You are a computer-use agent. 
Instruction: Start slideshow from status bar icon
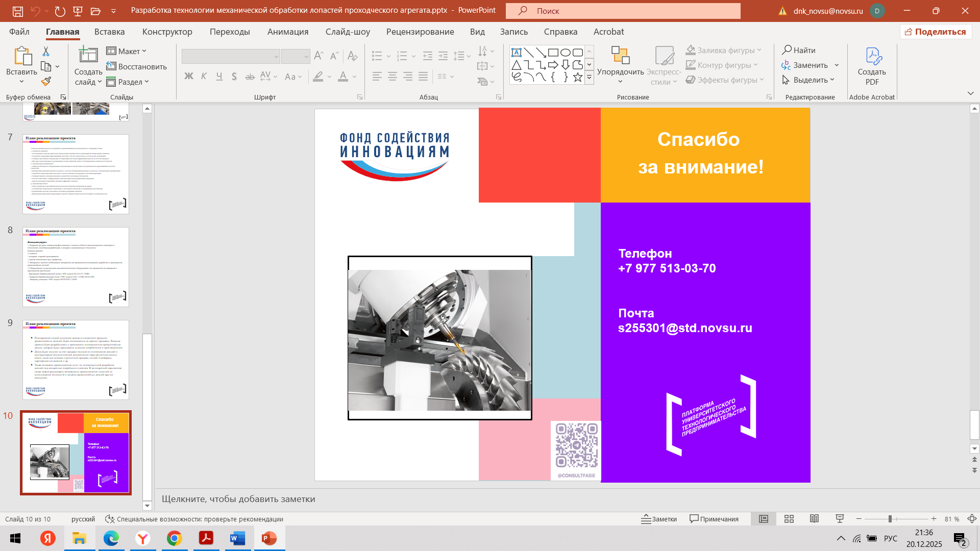pos(840,519)
